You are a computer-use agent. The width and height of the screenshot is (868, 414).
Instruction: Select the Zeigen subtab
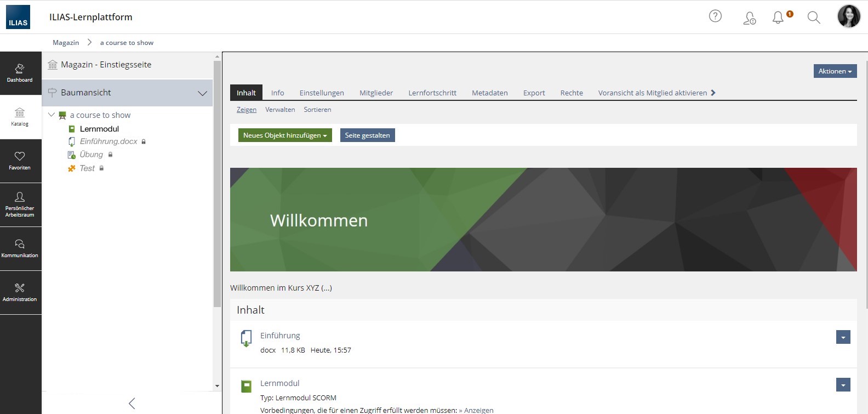coord(247,110)
